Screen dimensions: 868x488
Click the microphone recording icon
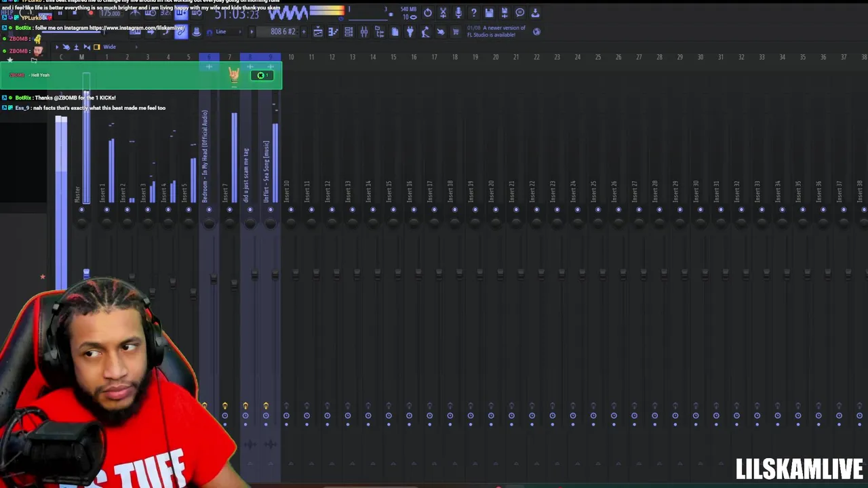(458, 12)
